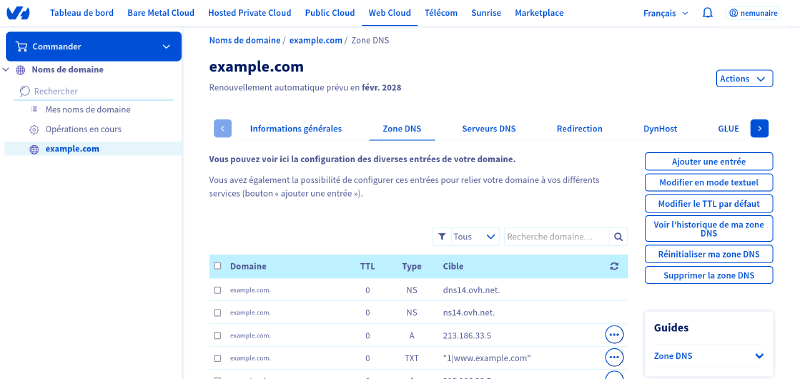Open the Télécom section

coord(441,13)
